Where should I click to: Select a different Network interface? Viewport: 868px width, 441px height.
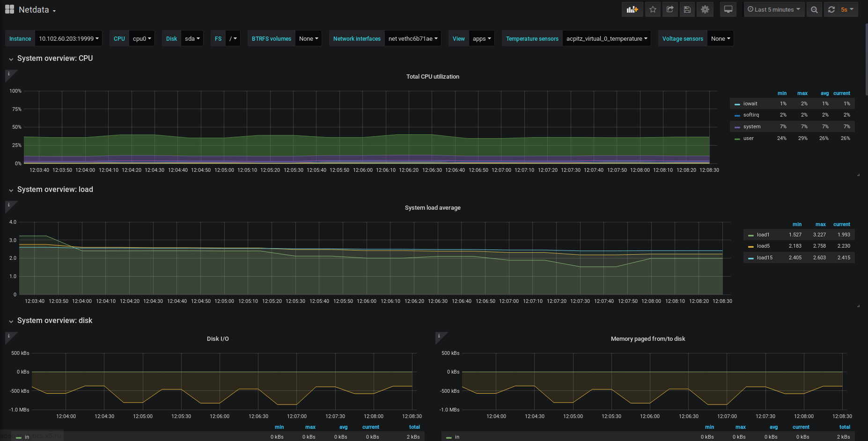coord(413,38)
